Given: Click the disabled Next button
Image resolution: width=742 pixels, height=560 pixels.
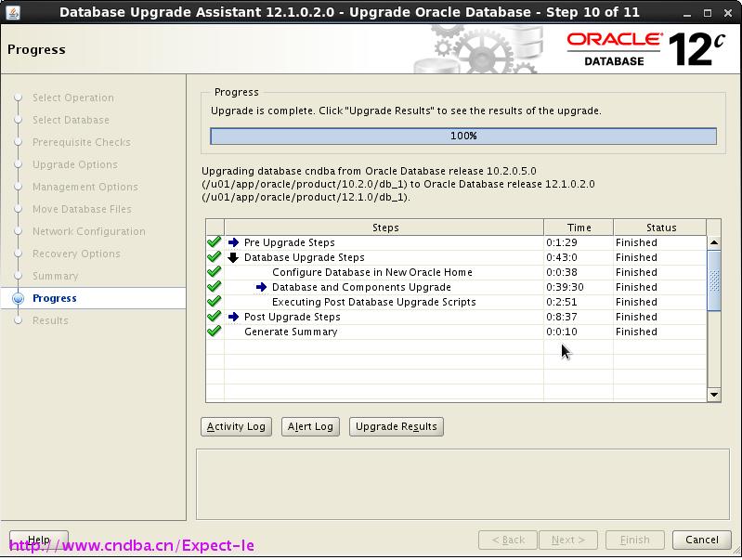Looking at the screenshot, I should pos(567,540).
